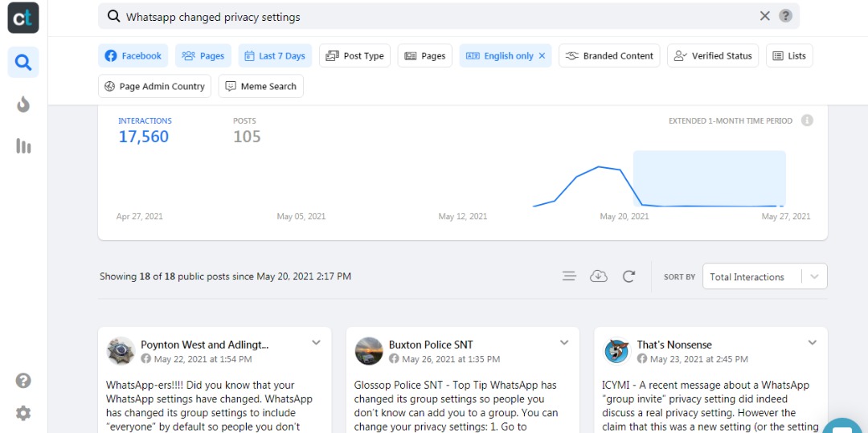The width and height of the screenshot is (868, 433).
Task: Click the highlighted range on the chart
Action: [x=709, y=178]
